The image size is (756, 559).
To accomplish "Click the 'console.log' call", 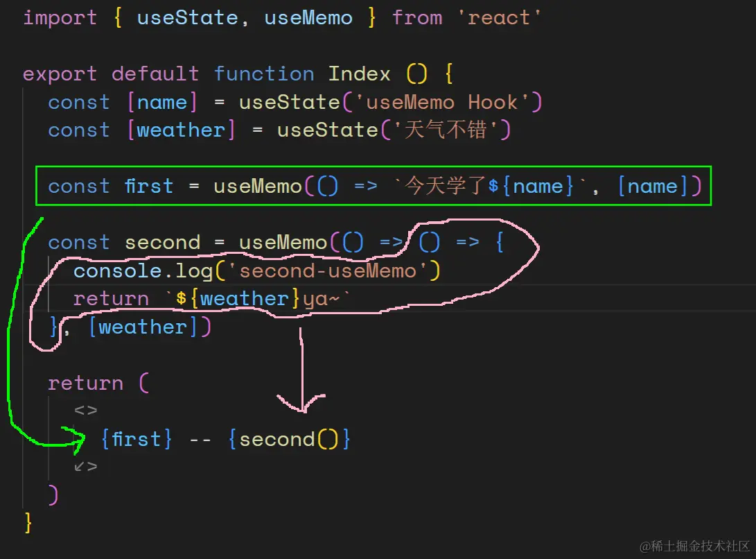I will pyautogui.click(x=143, y=270).
